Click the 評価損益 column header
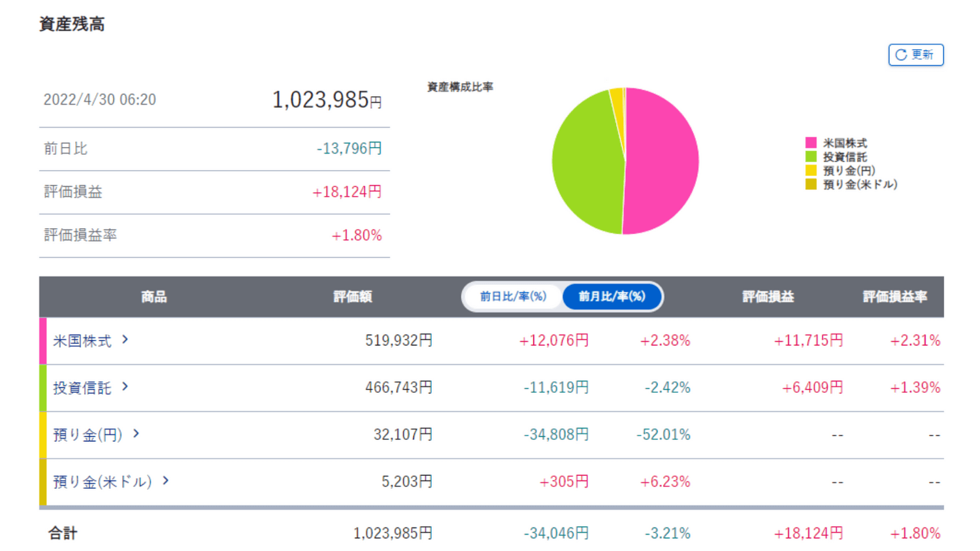This screenshot has height=551, width=980. [x=768, y=297]
